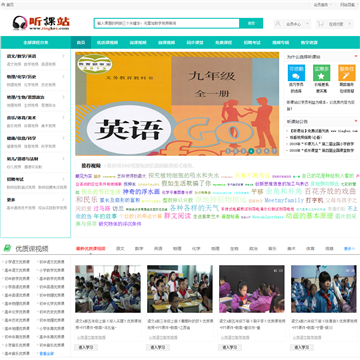Select the active fourth carousel dot
The width and height of the screenshot is (360, 360).
251,151
